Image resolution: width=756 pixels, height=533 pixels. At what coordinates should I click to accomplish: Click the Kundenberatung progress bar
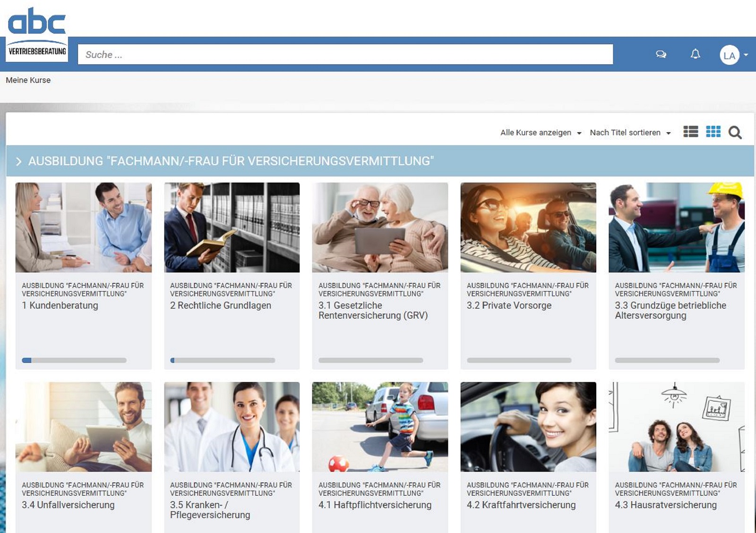coord(74,360)
